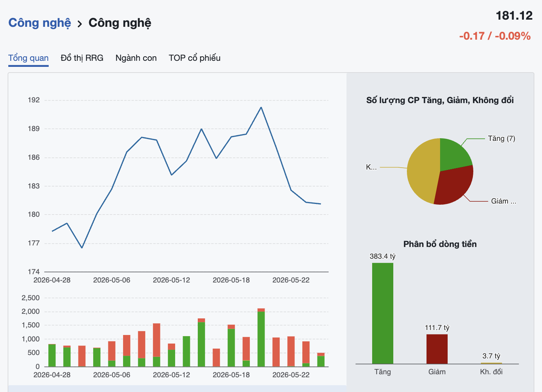Click the volume bar above 2026-05-18
This screenshot has width=542, height=392.
click(231, 346)
